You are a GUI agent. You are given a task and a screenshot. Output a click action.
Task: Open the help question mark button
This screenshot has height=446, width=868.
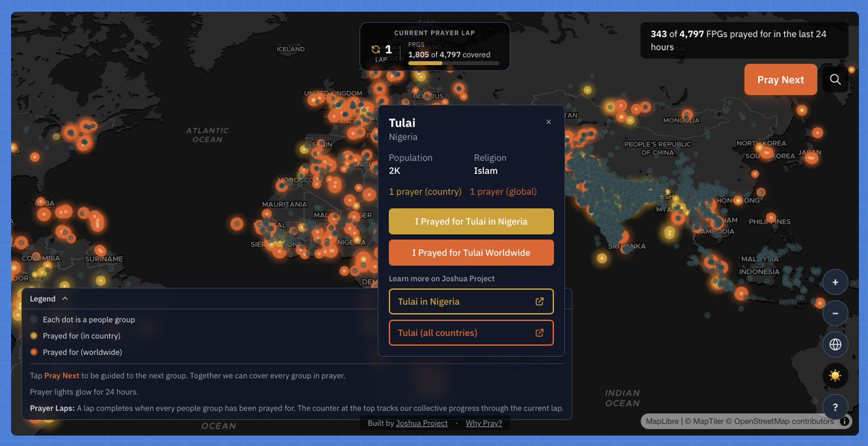pos(835,407)
